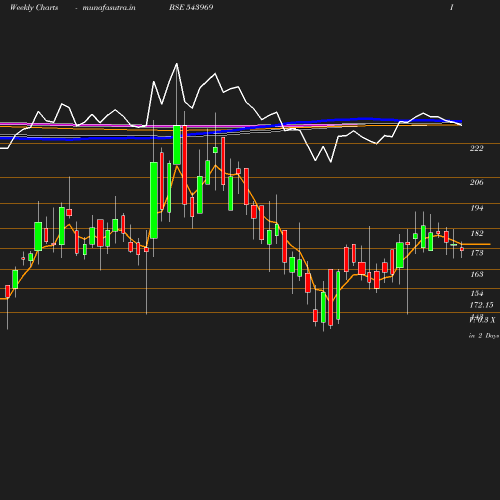500x500 pixels.
Task: Click the 'munafasutra.in' site label
Action: (x=109, y=7)
